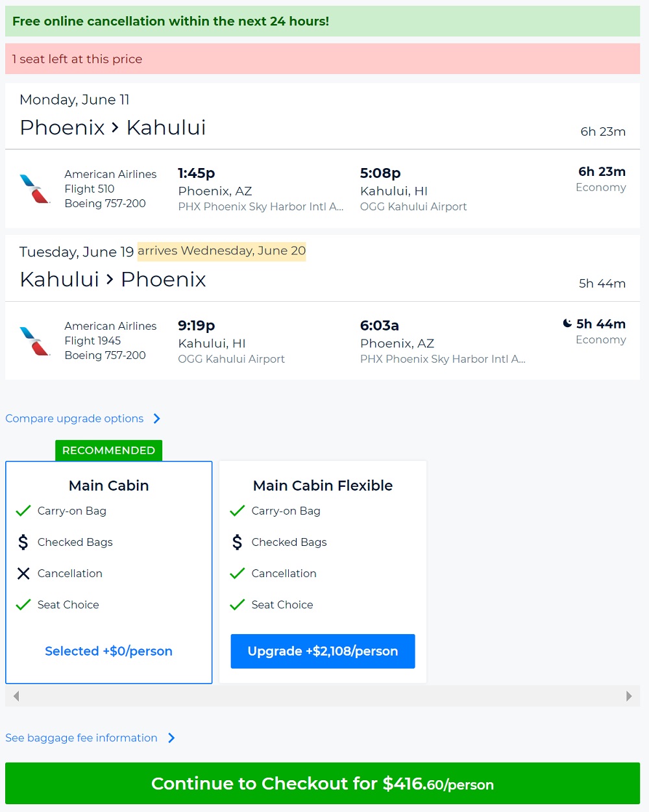Click Selected +$0/person option
The image size is (649, 812).
coord(108,651)
